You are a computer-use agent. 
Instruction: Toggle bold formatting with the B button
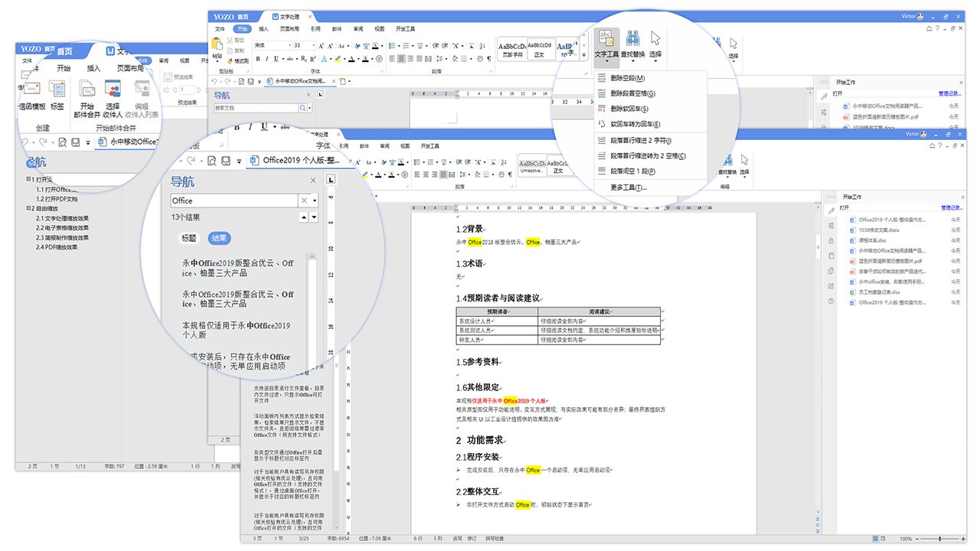pyautogui.click(x=258, y=58)
